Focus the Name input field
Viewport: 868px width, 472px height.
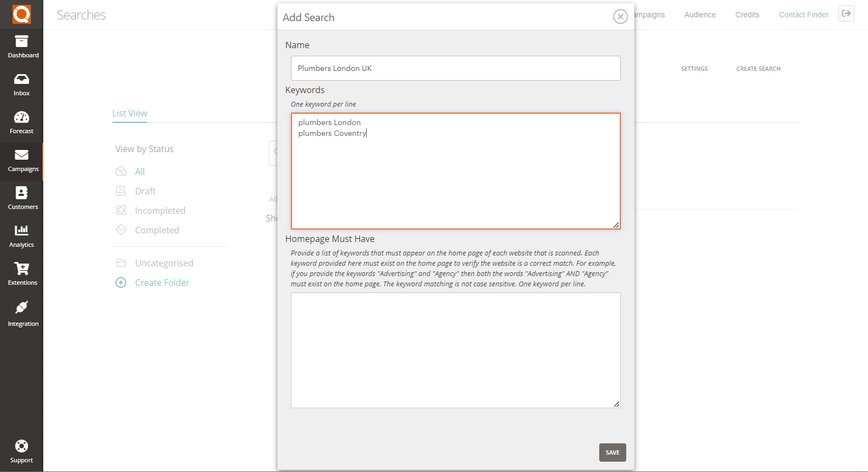point(456,68)
